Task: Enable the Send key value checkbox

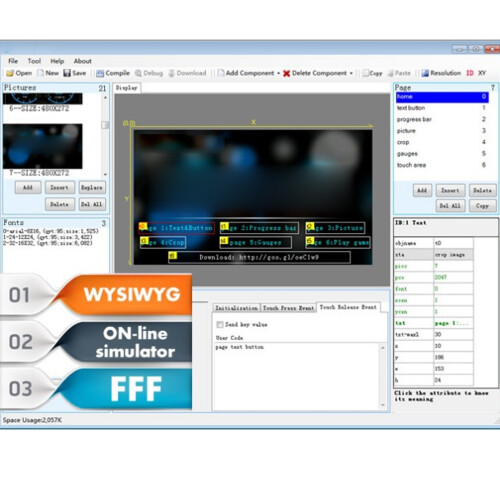Action: pos(220,324)
